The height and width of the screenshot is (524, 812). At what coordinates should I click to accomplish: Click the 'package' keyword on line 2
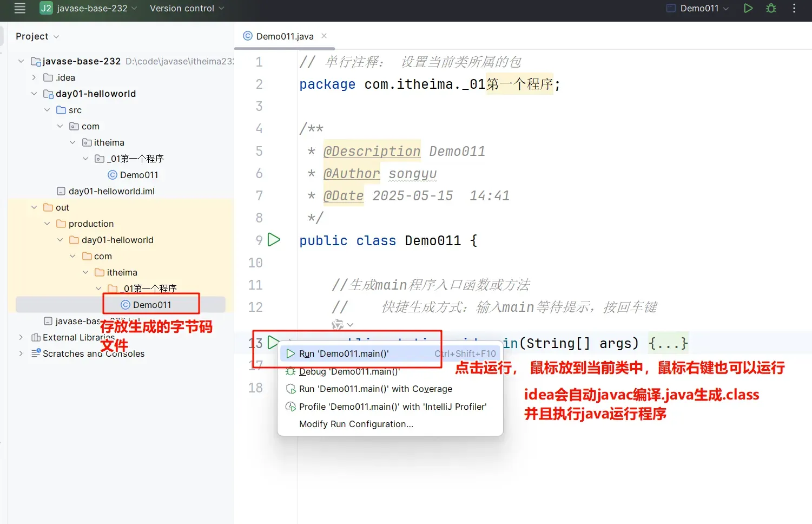click(x=327, y=84)
